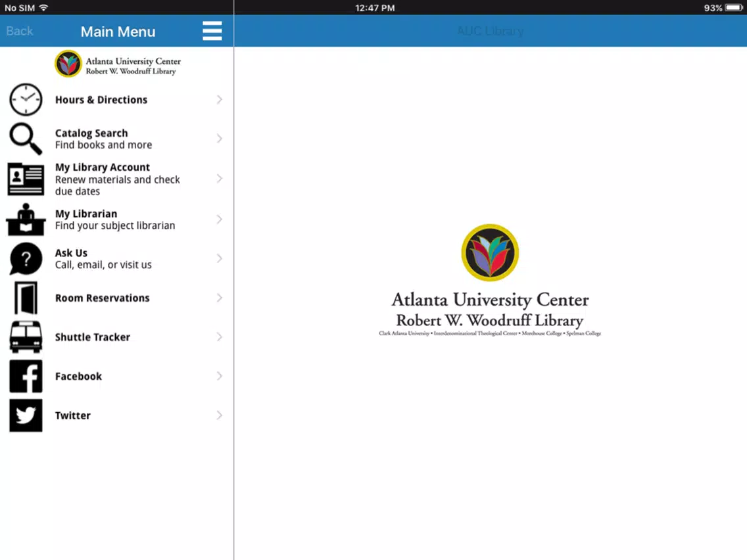Tap the 12:47 PM clock in status bar
Screen dimensions: 747x560
point(375,8)
